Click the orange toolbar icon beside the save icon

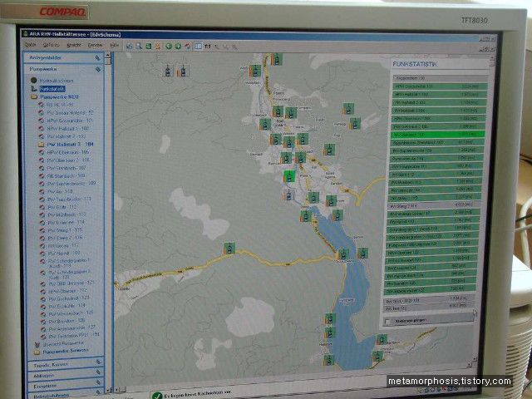pyautogui.click(x=158, y=47)
